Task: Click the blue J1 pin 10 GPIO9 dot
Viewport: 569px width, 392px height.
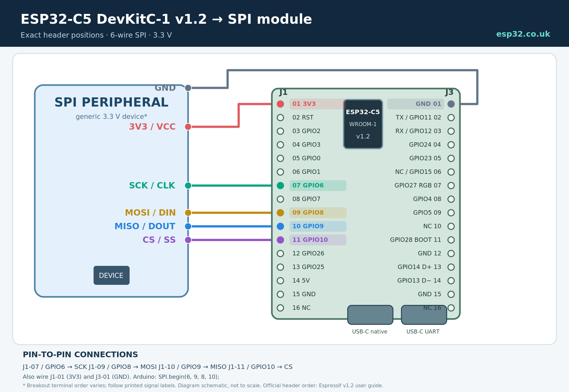Action: pyautogui.click(x=280, y=226)
